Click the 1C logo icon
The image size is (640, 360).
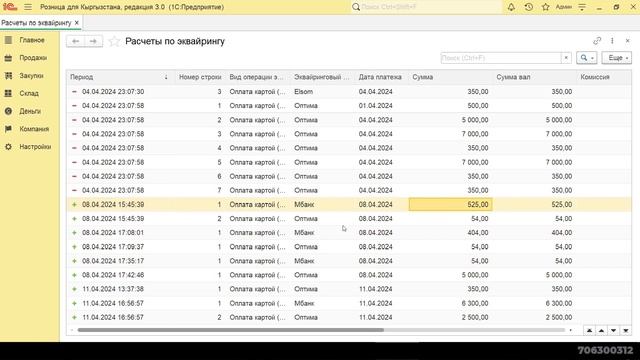[10, 7]
